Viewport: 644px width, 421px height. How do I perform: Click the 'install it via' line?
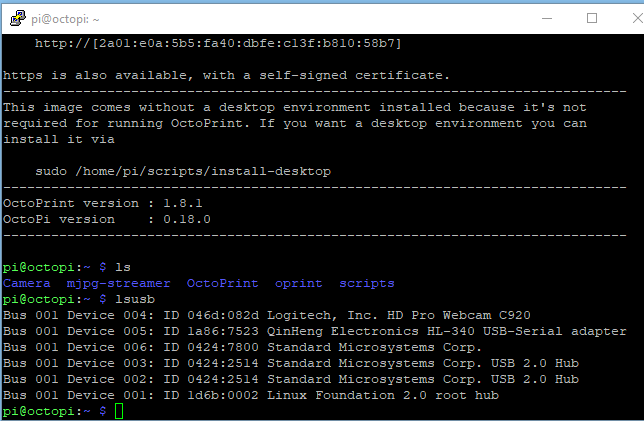coord(59,140)
